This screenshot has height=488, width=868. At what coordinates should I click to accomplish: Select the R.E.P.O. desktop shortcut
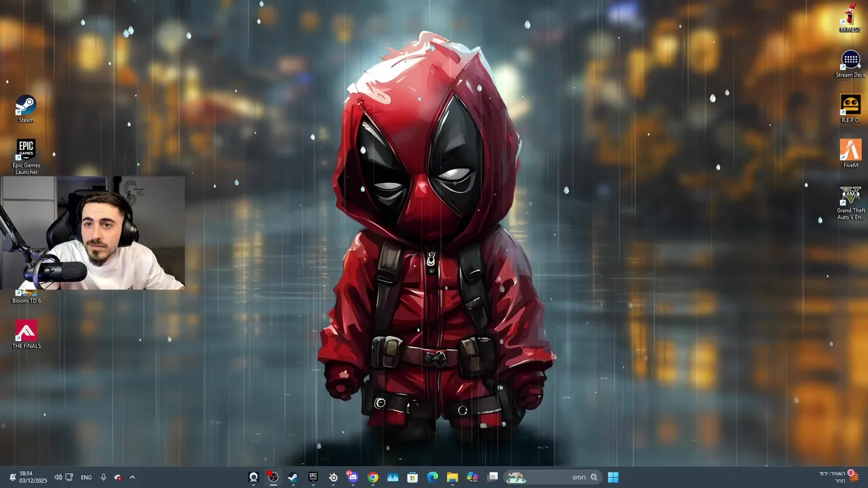[x=850, y=108]
